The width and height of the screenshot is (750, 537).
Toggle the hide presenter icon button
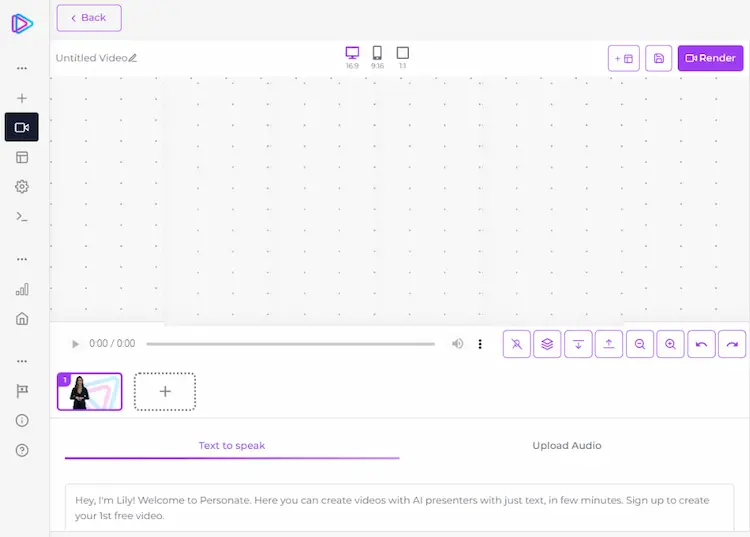pyautogui.click(x=517, y=344)
